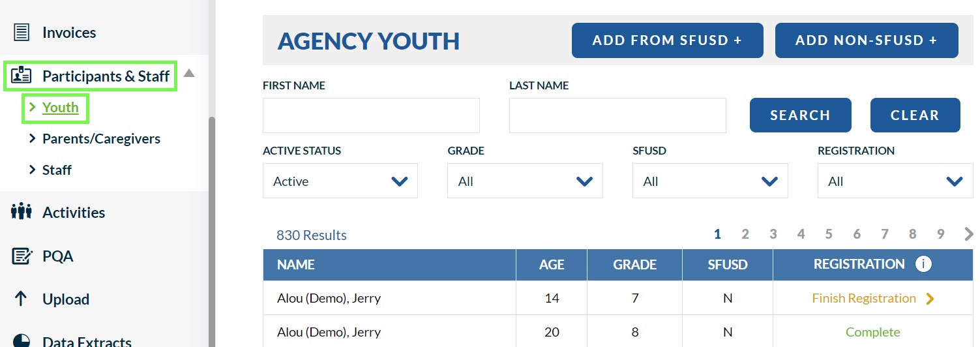
Task: Open the Grade filter dropdown
Action: 525,181
